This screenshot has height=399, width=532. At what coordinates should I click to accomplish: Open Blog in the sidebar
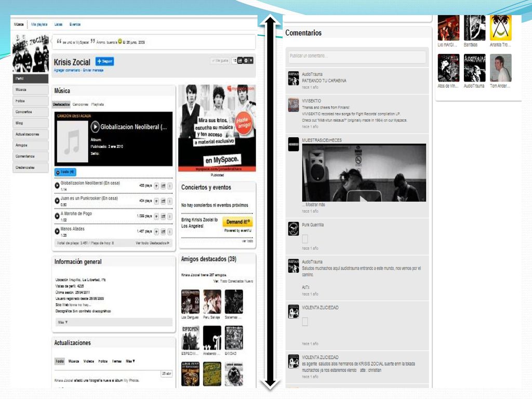pos(31,123)
